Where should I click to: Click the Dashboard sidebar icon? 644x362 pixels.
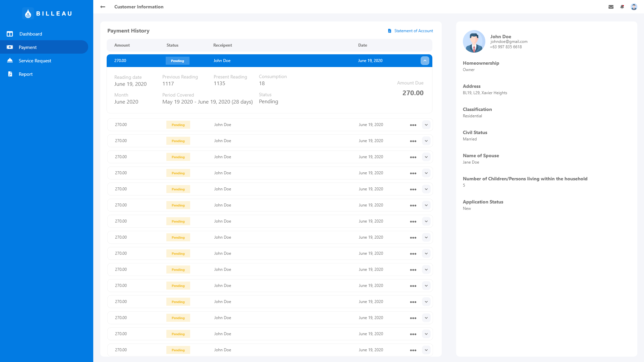point(10,34)
